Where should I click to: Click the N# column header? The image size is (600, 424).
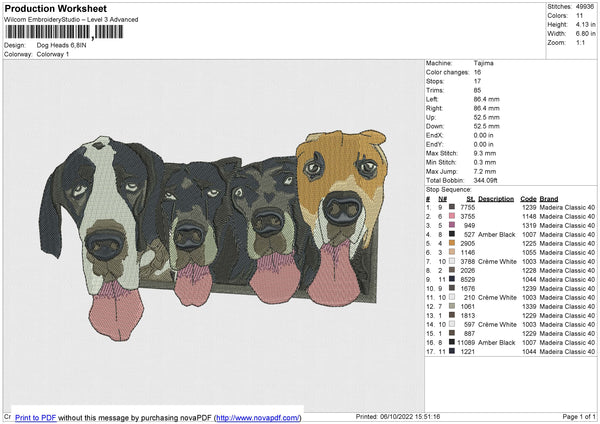click(441, 197)
